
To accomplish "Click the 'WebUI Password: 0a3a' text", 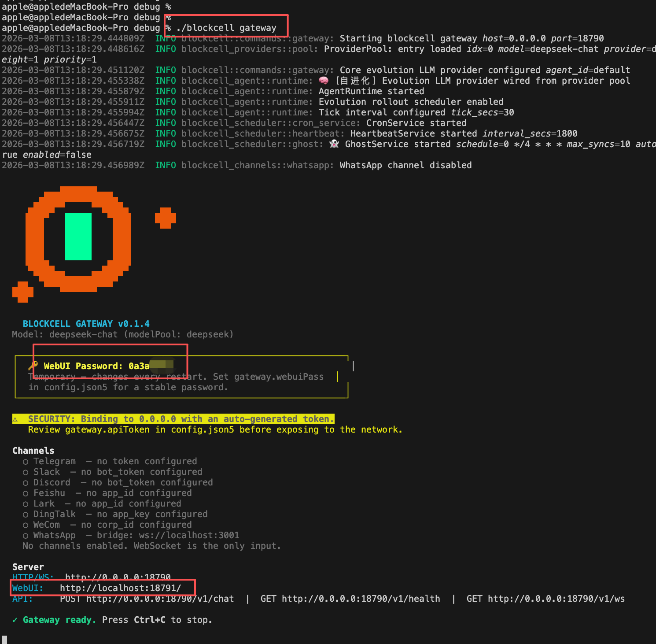I will click(96, 366).
